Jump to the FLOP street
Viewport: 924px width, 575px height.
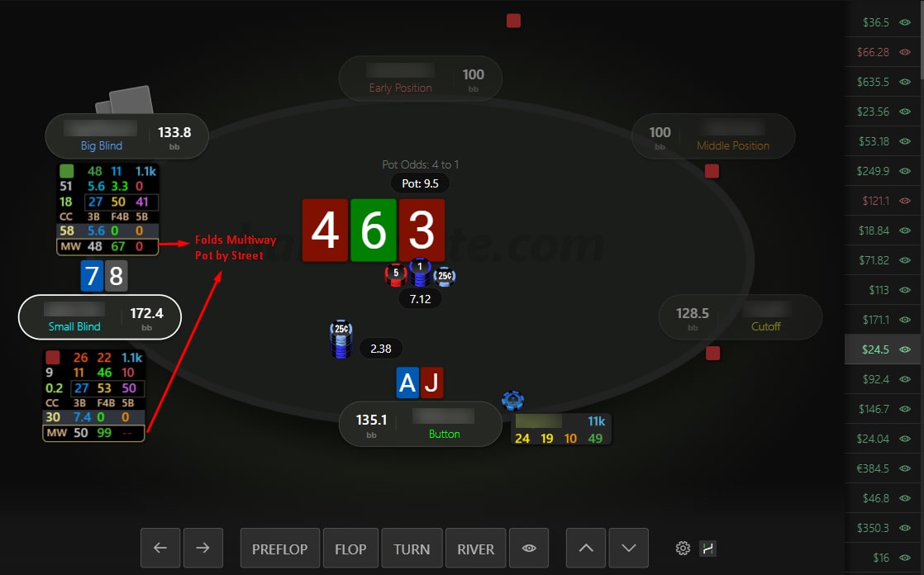tap(350, 548)
